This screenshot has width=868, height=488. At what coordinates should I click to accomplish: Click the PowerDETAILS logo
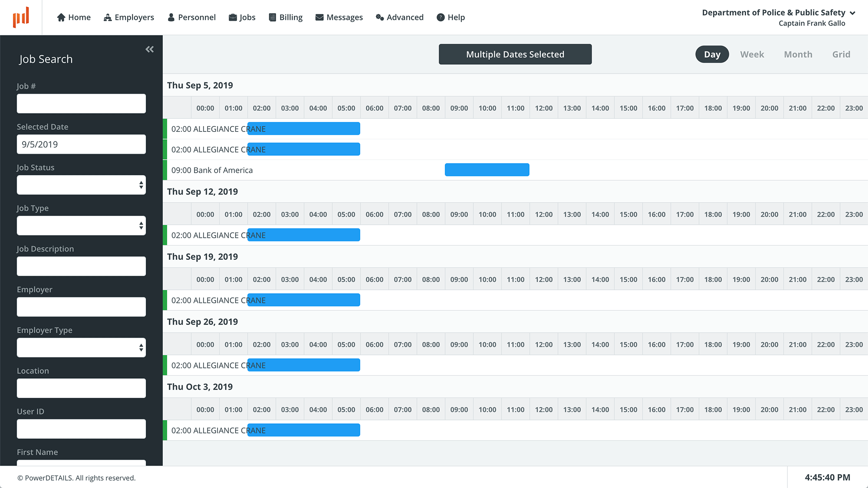pyautogui.click(x=21, y=17)
